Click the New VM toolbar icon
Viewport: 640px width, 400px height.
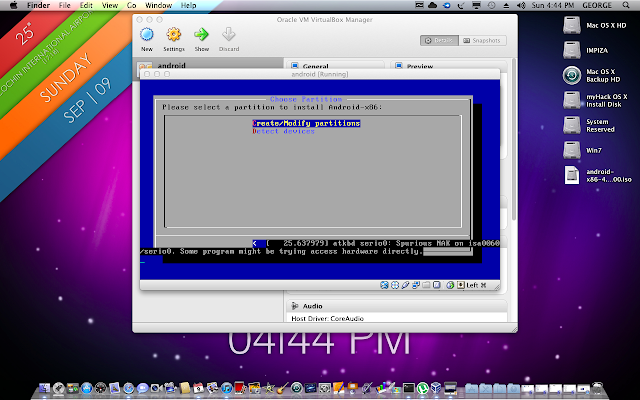(147, 35)
